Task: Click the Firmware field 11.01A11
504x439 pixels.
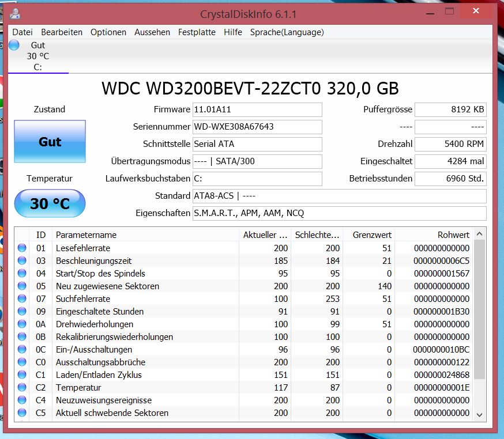Action: (x=257, y=109)
